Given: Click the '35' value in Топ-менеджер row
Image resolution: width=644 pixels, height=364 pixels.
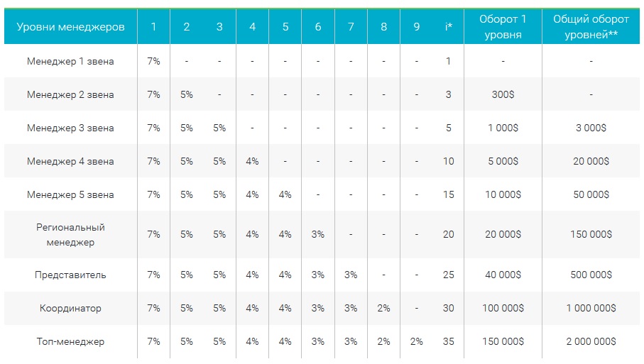Looking at the screenshot, I should click(448, 341).
